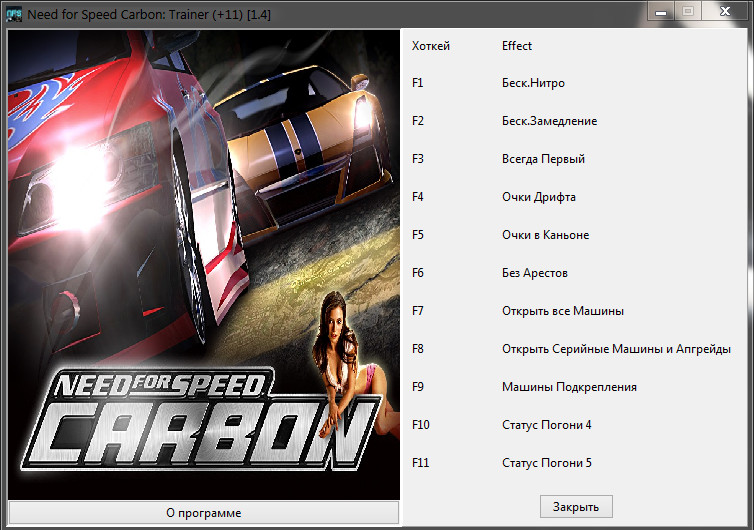
Task: Click the Статус Погони 5 label
Action: click(546, 463)
